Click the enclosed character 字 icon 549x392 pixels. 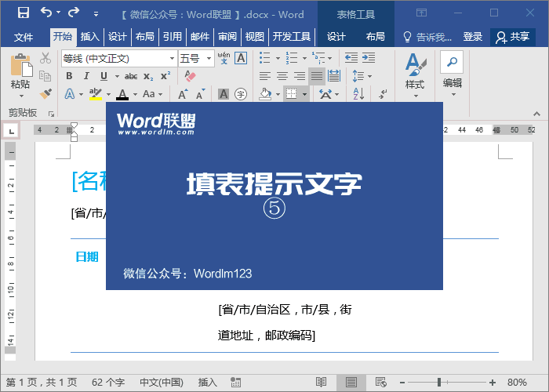(241, 94)
